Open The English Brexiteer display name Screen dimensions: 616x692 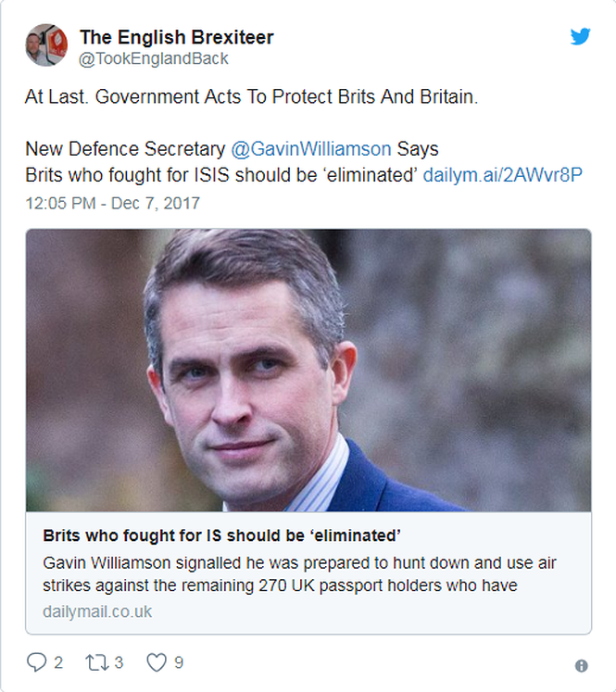point(177,37)
